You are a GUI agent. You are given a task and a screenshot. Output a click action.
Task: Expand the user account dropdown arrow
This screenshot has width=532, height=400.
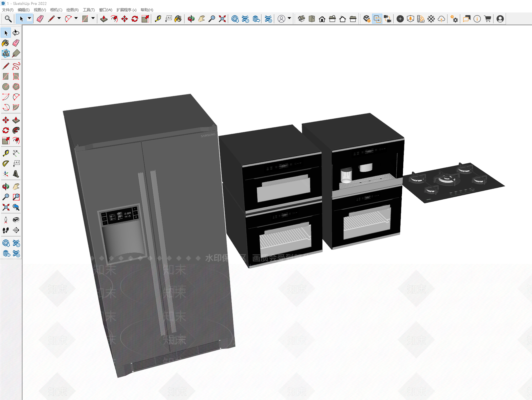(x=289, y=19)
